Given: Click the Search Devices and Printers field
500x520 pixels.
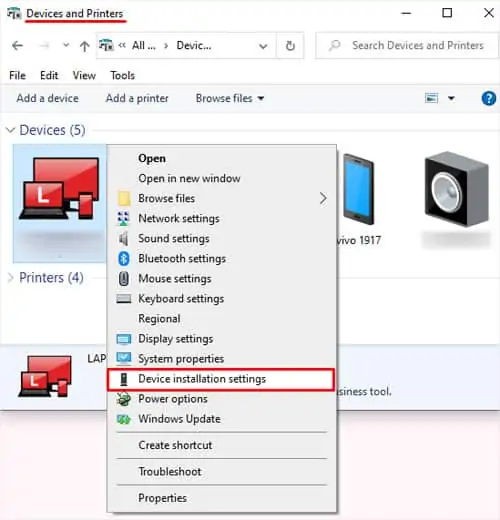Looking at the screenshot, I should tap(407, 45).
